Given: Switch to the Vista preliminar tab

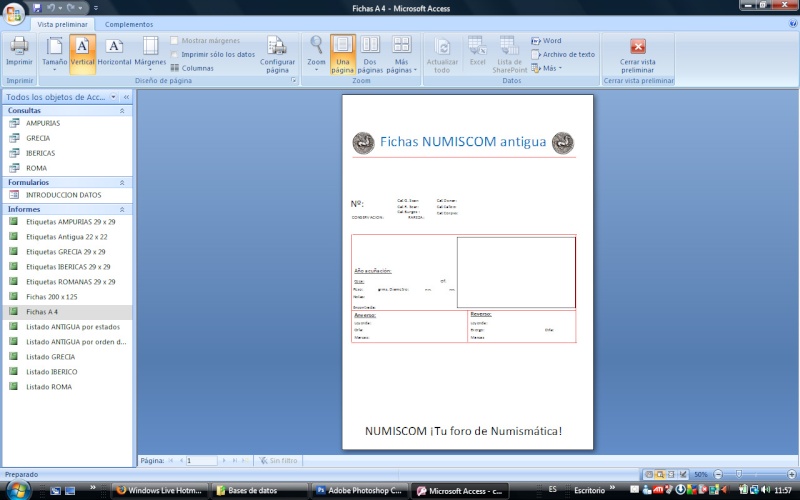Looking at the screenshot, I should coord(62,24).
